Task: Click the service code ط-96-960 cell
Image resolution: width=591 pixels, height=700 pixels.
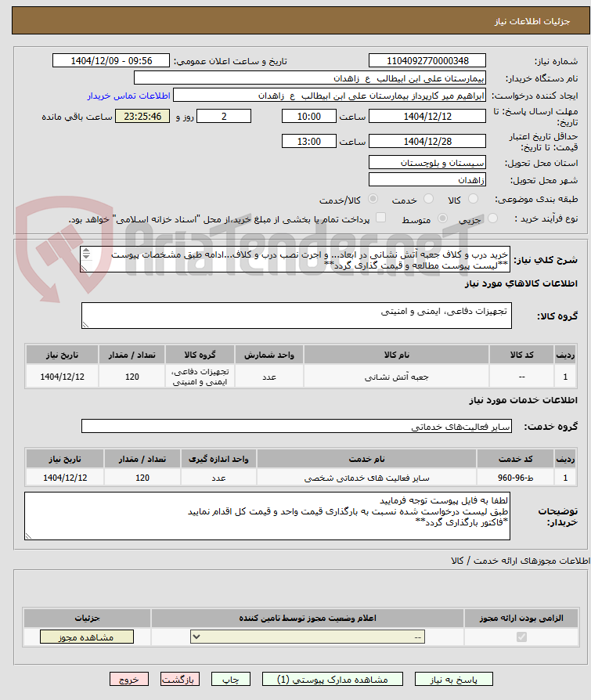Action: point(516,477)
